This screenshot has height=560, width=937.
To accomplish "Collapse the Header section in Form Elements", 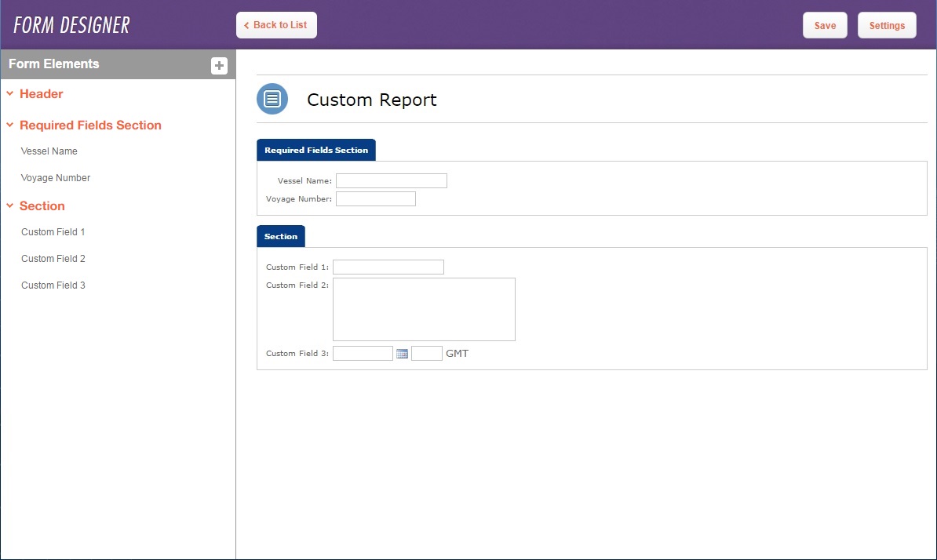I will 9,93.
